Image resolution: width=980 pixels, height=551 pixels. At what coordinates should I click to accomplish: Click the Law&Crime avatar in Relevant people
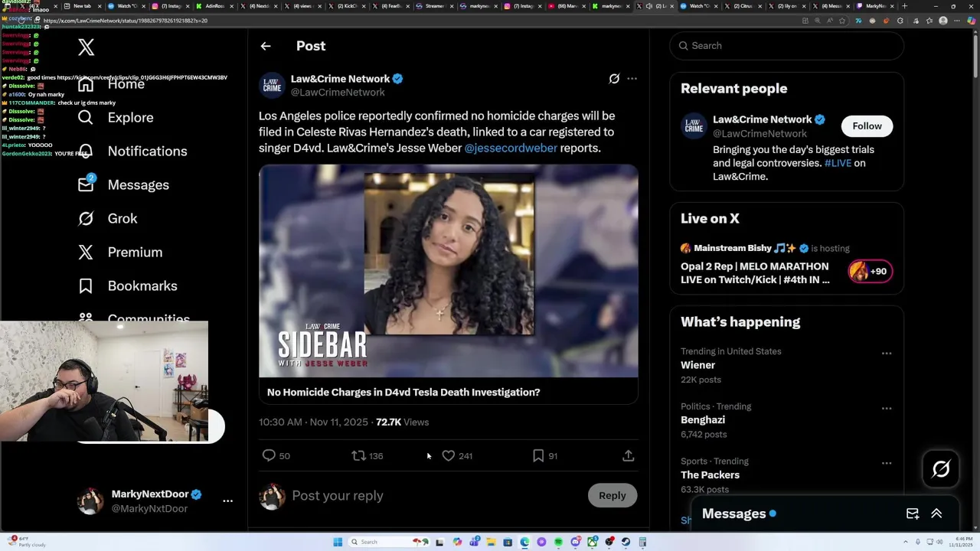[x=694, y=126]
